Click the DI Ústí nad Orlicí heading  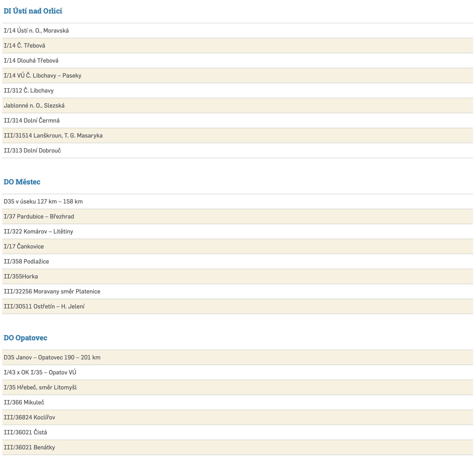33,11
